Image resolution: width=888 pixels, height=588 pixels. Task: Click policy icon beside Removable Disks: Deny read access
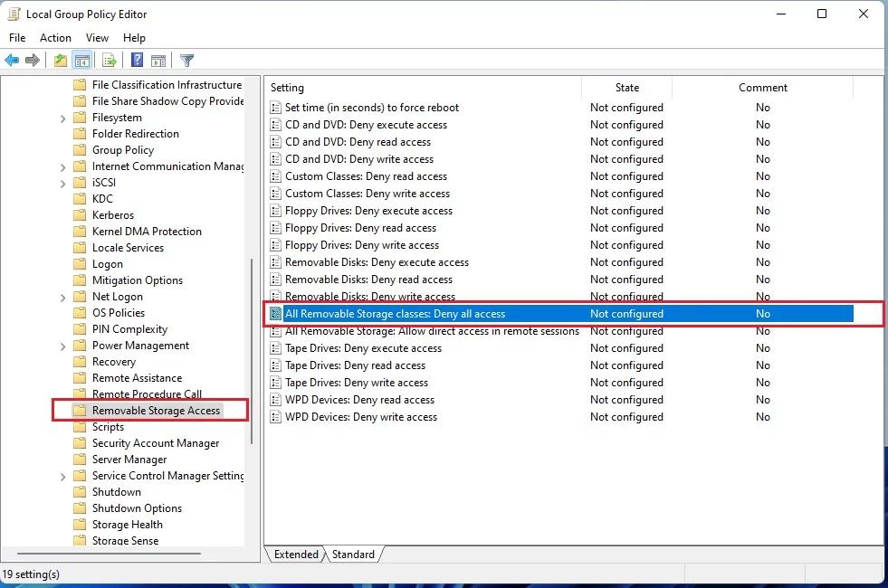[276, 280]
